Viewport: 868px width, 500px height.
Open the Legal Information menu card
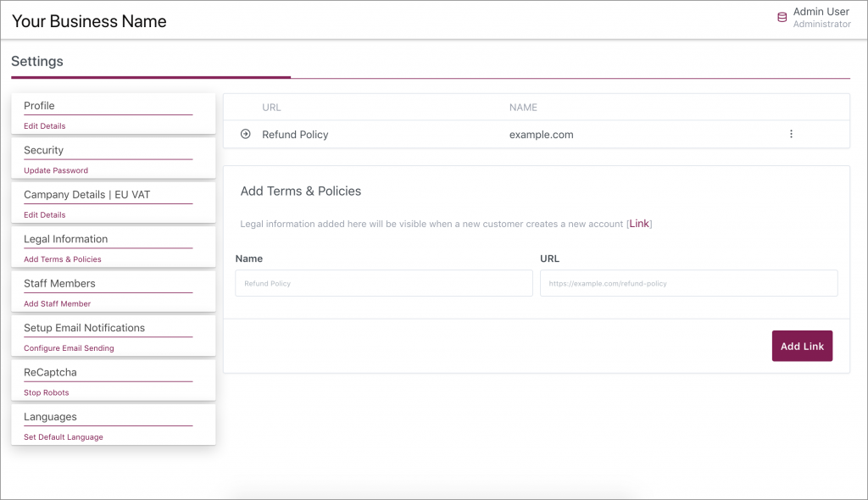click(x=66, y=239)
